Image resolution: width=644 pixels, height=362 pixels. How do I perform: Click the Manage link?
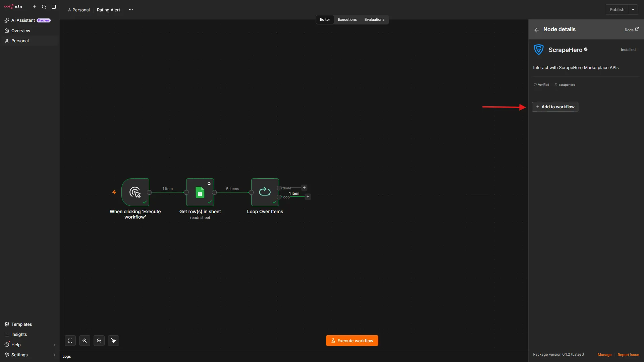[x=604, y=355]
